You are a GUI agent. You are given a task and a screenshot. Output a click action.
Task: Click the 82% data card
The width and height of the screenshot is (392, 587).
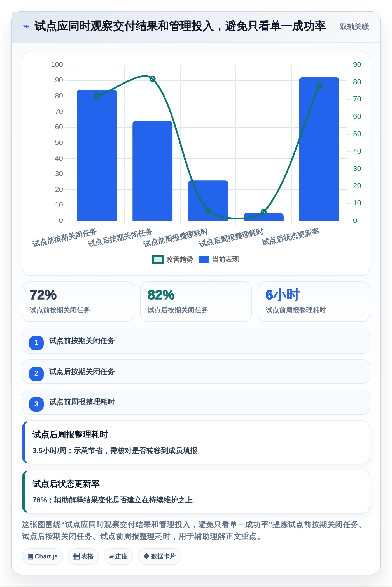196,302
